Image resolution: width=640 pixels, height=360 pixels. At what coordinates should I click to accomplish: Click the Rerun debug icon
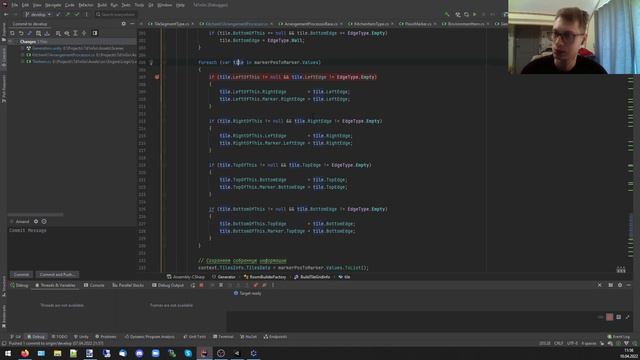pos(193,285)
